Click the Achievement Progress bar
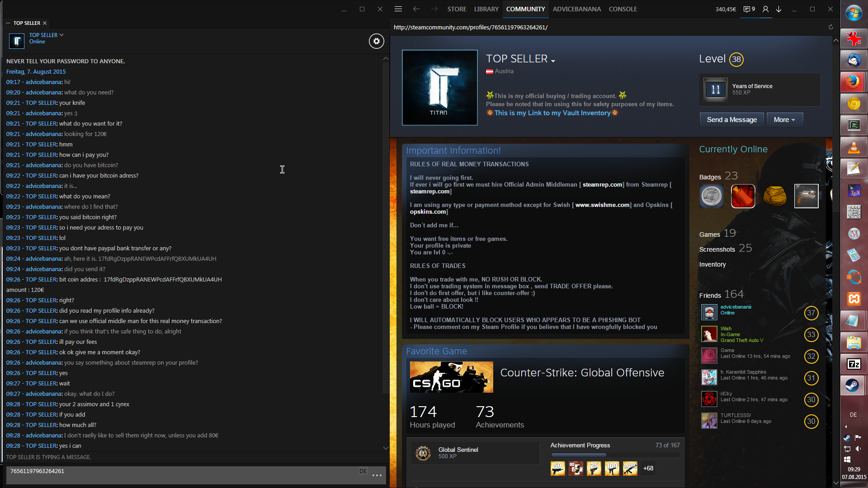 (615, 455)
